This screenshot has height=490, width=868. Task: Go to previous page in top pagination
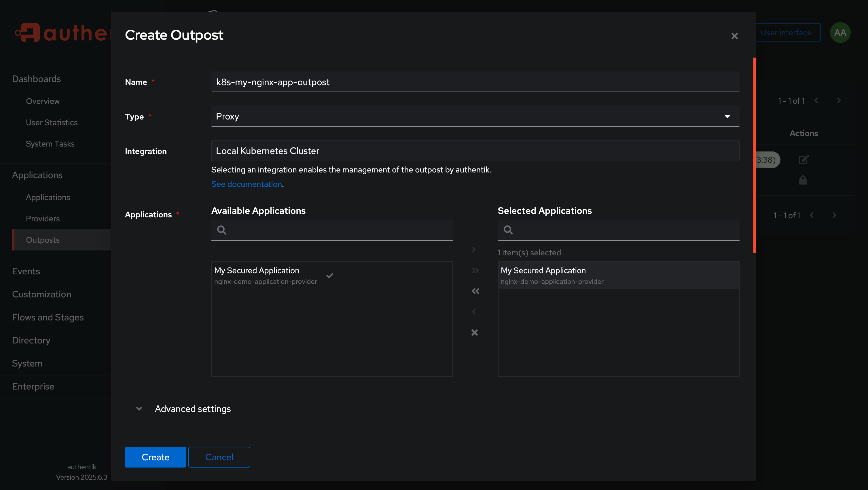tap(816, 101)
